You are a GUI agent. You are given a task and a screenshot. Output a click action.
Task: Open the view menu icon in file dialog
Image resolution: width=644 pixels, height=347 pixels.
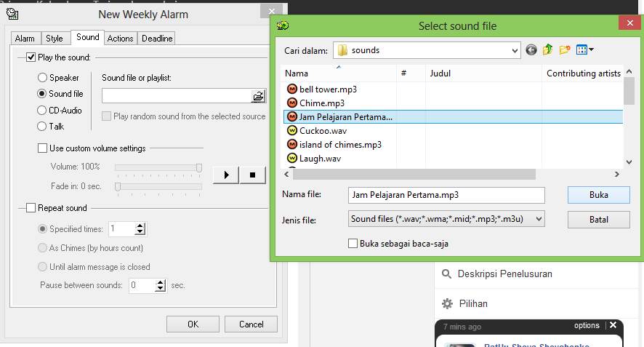click(x=581, y=50)
